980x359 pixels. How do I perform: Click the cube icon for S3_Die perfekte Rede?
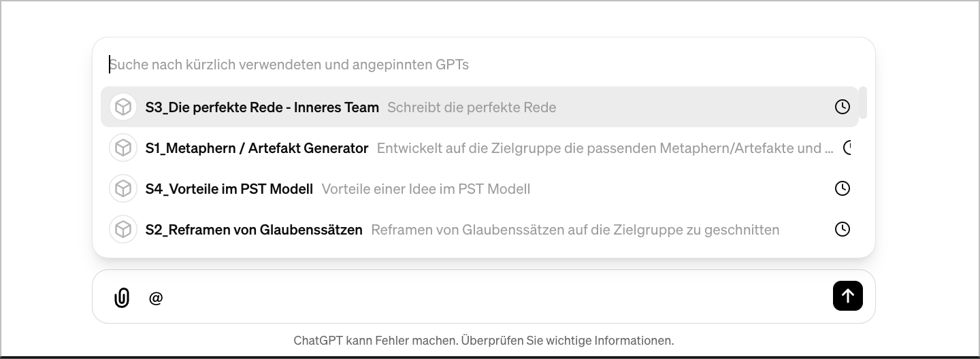click(x=123, y=107)
